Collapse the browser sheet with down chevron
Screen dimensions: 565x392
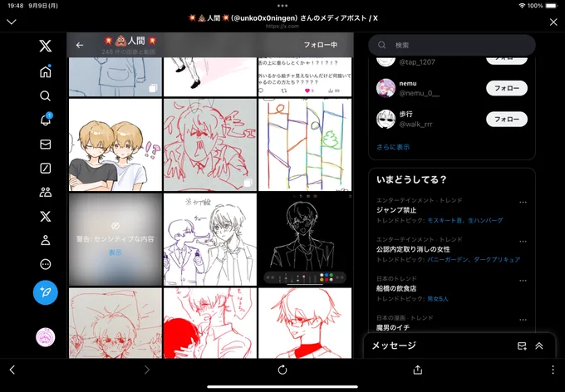[12, 22]
